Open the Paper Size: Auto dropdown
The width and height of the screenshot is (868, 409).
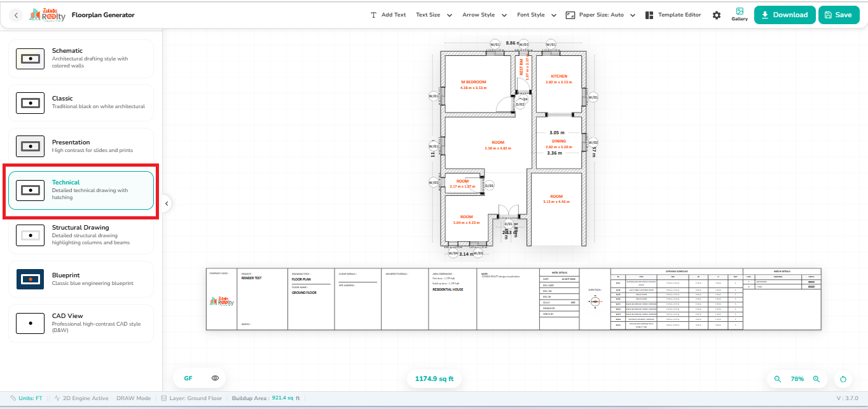(600, 15)
